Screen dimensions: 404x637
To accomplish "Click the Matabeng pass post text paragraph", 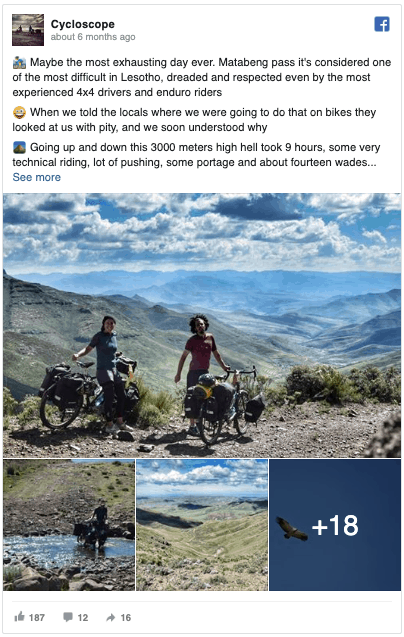I will 202,77.
